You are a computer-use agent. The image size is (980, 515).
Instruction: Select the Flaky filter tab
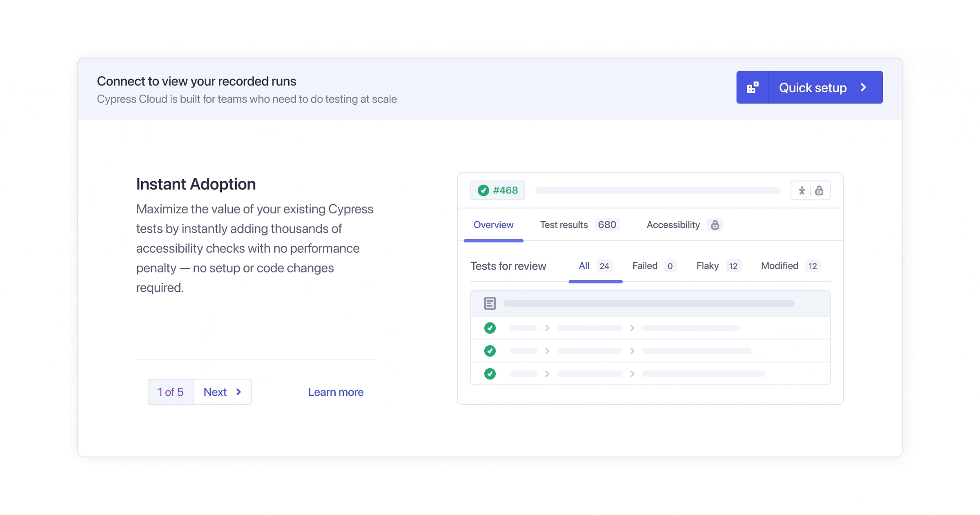click(707, 266)
